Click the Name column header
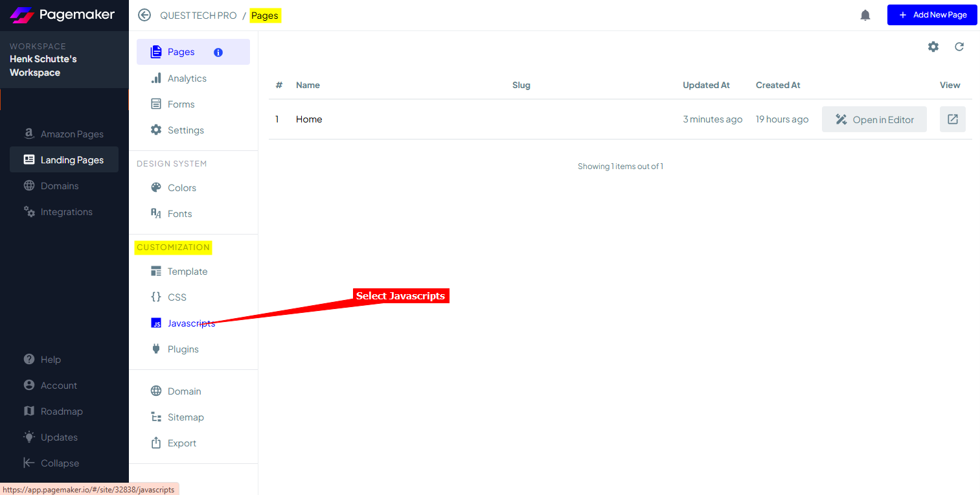980x495 pixels. [x=308, y=85]
